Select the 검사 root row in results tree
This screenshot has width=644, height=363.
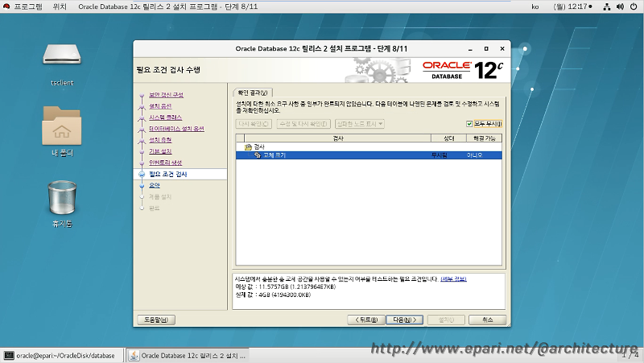coord(369,146)
